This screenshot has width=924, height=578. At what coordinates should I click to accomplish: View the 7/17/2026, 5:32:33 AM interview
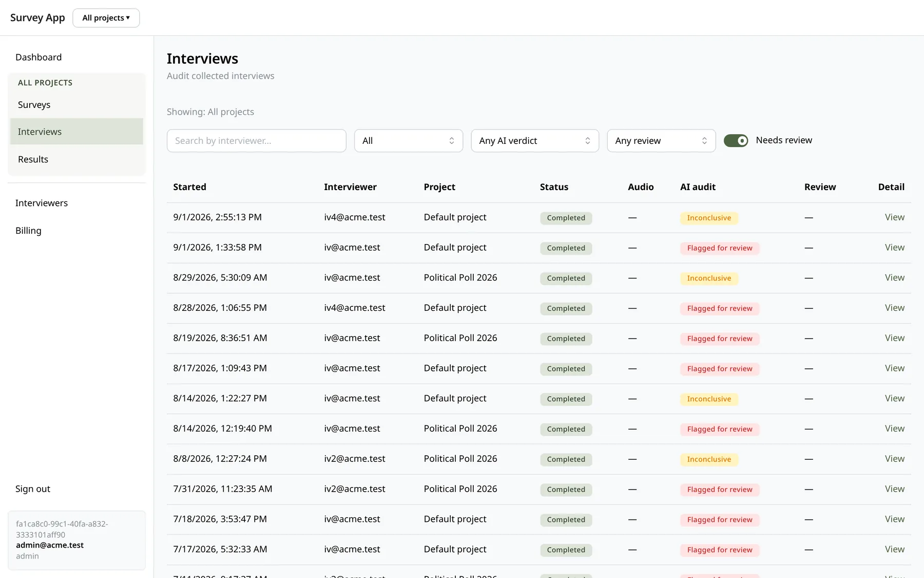[x=895, y=549]
